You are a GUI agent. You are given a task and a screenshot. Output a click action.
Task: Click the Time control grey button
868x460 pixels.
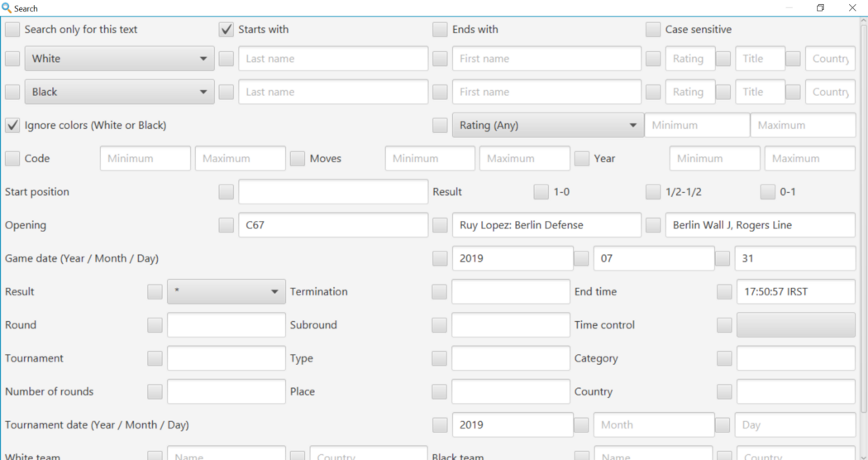click(x=795, y=325)
